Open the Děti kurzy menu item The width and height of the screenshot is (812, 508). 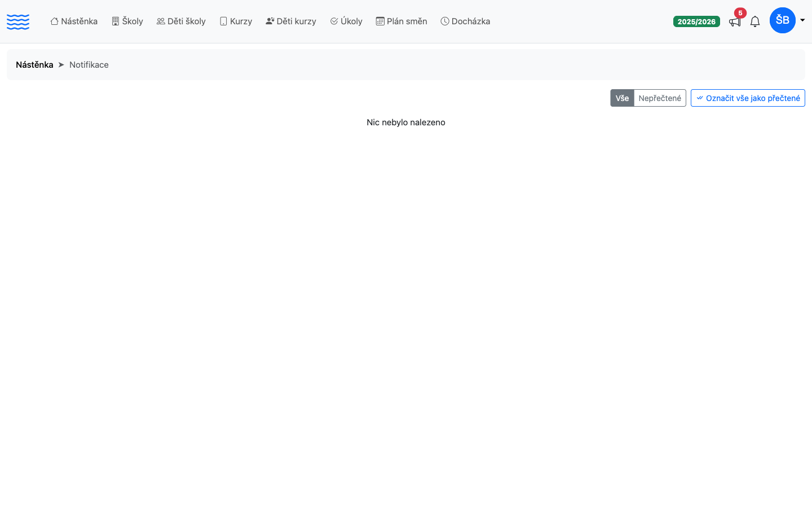291,21
